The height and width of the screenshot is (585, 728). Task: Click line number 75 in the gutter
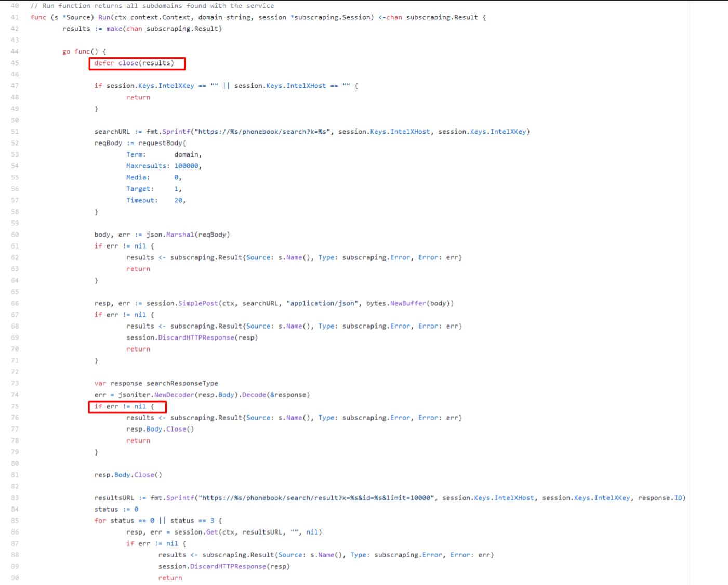point(15,406)
